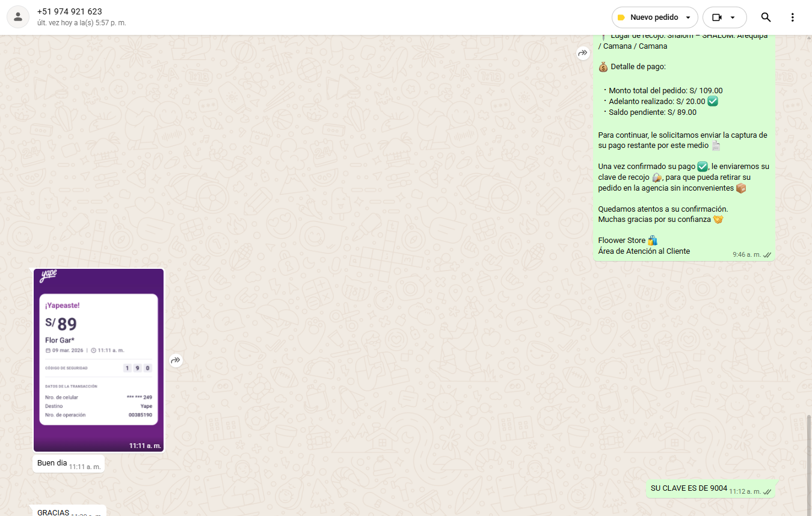
Task: Click the chat vertical scrollbar thumb
Action: coord(809,463)
